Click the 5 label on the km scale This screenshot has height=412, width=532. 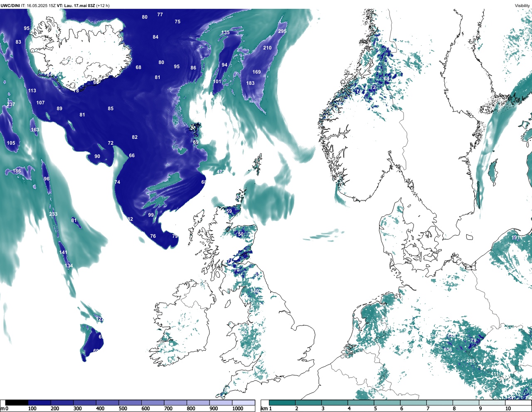375,409
